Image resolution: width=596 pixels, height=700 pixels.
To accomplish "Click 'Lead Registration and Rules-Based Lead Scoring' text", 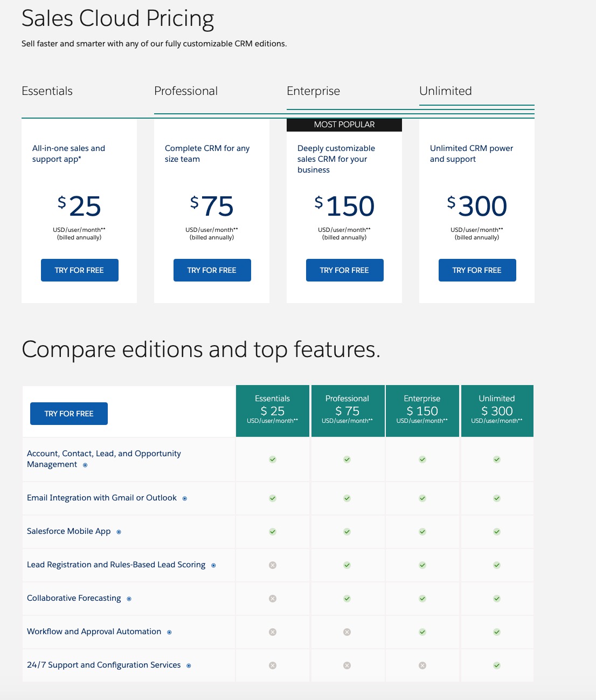I will point(116,565).
